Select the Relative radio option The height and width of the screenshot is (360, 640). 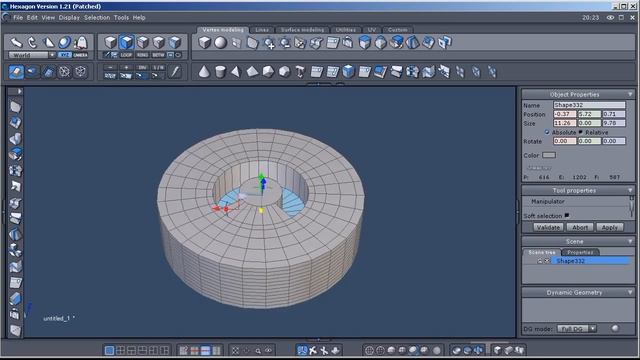click(x=581, y=132)
